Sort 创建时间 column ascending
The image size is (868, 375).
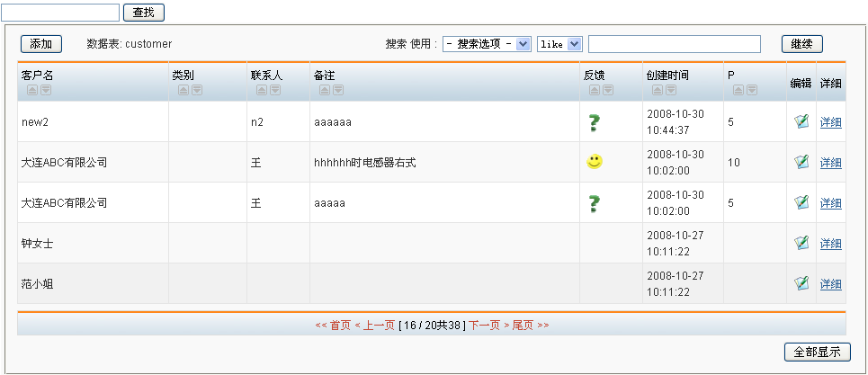click(658, 90)
